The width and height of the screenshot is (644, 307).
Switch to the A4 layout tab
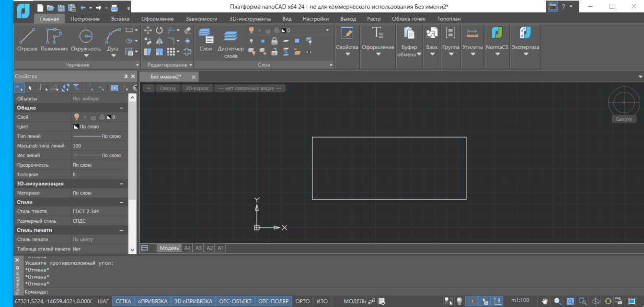pyautogui.click(x=187, y=248)
